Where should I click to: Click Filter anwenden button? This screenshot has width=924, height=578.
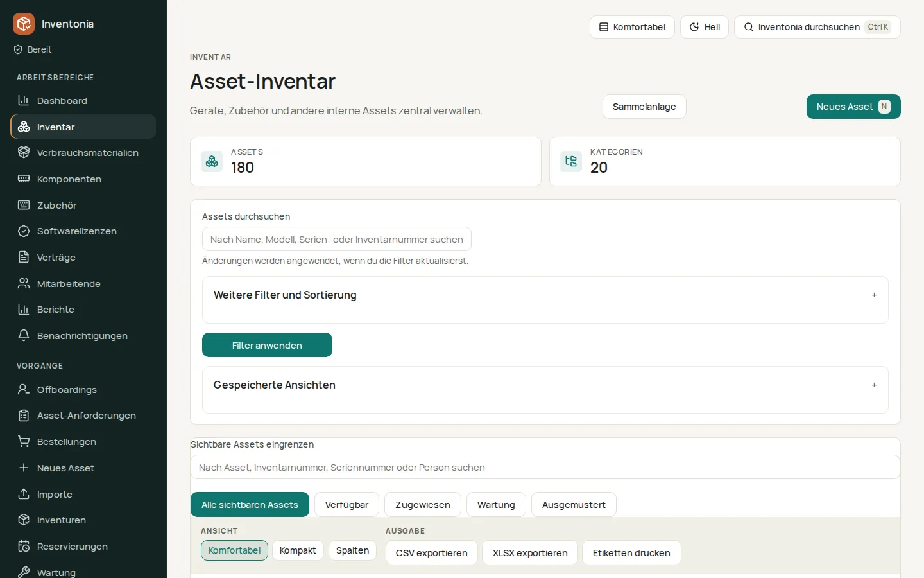coord(267,345)
